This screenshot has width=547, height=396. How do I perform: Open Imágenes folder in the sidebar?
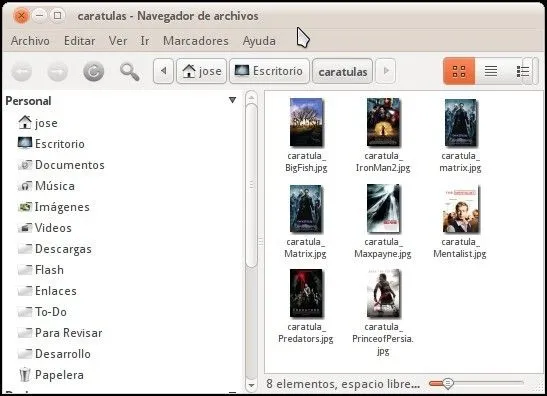click(54, 207)
